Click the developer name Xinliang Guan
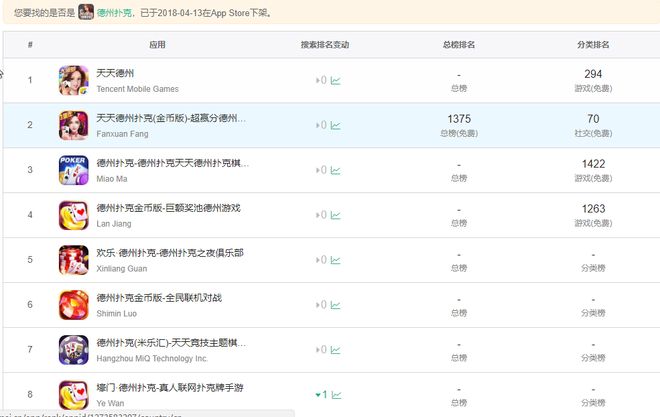Image resolution: width=660 pixels, height=417 pixels. pos(122,269)
